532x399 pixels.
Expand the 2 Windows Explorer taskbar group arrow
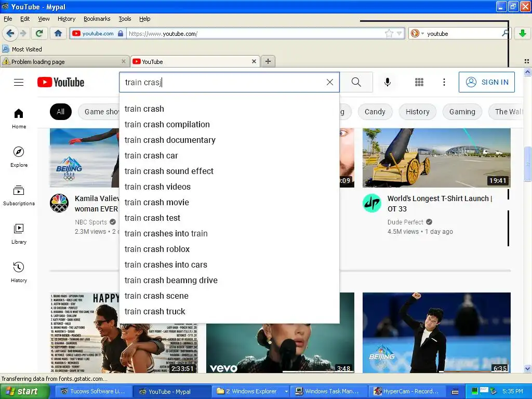286,392
